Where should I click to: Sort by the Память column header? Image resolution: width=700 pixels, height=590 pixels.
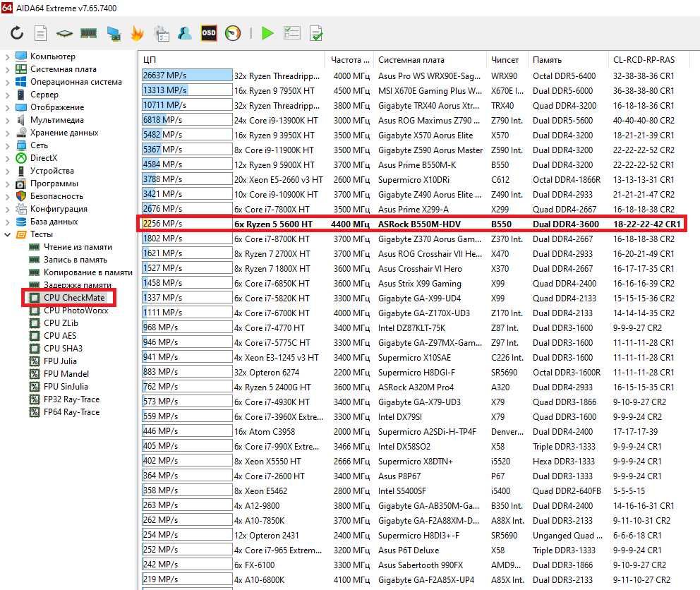tap(568, 60)
